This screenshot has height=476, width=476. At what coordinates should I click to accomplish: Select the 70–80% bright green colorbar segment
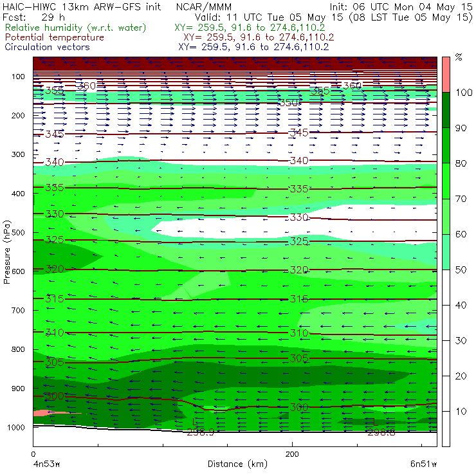(x=446, y=181)
